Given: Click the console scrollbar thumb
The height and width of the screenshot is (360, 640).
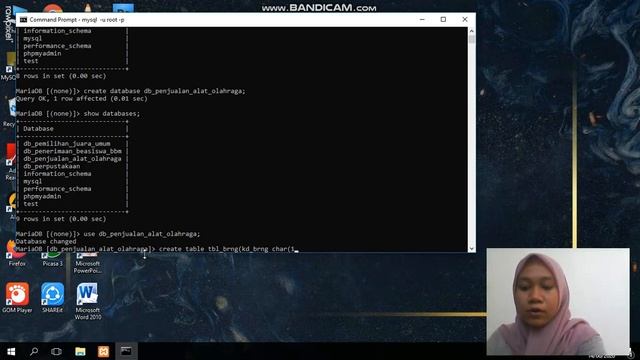Looking at the screenshot, I should [x=472, y=39].
